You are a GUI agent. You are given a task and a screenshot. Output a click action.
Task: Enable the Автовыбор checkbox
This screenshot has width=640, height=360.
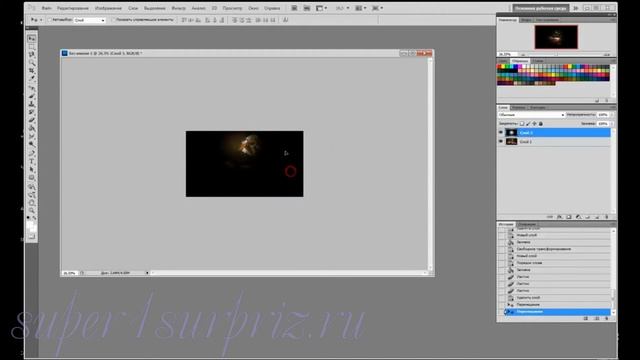tap(50, 20)
